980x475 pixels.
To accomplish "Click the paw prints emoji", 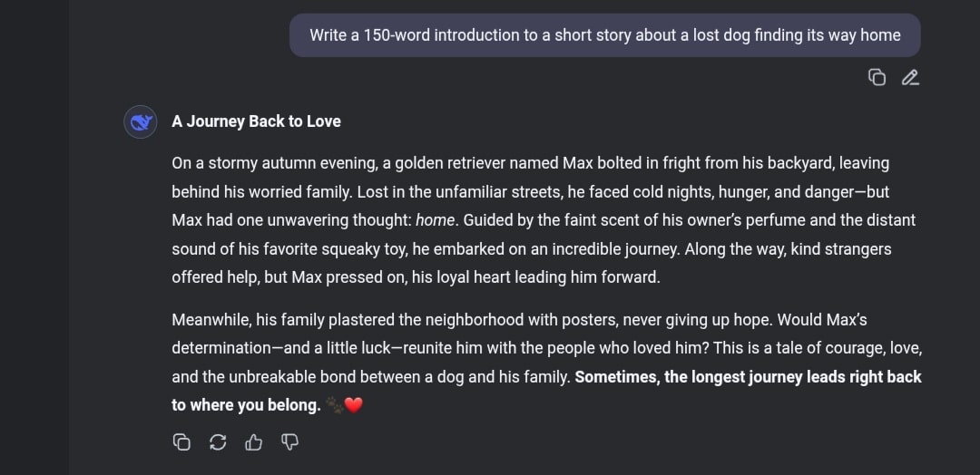I will click(334, 406).
